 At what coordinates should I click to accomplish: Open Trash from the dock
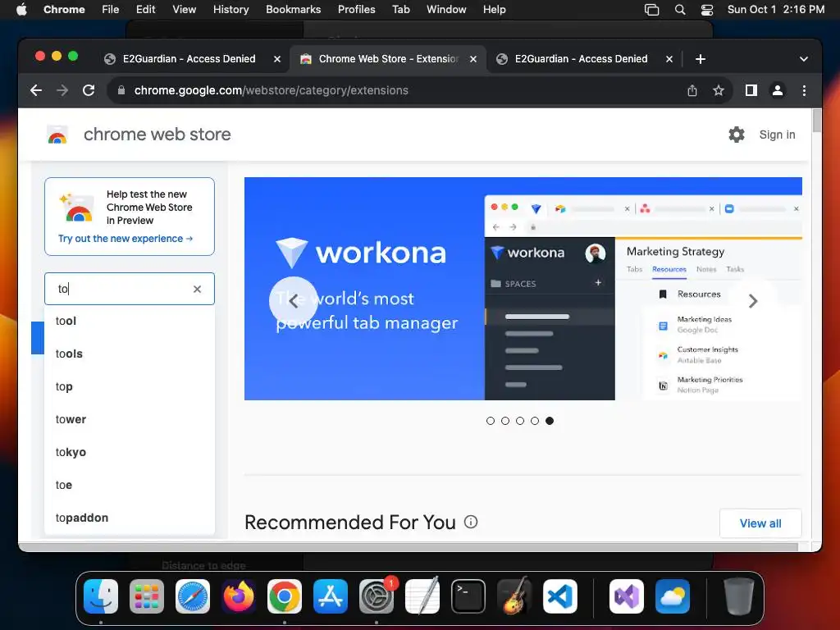pyautogui.click(x=739, y=596)
